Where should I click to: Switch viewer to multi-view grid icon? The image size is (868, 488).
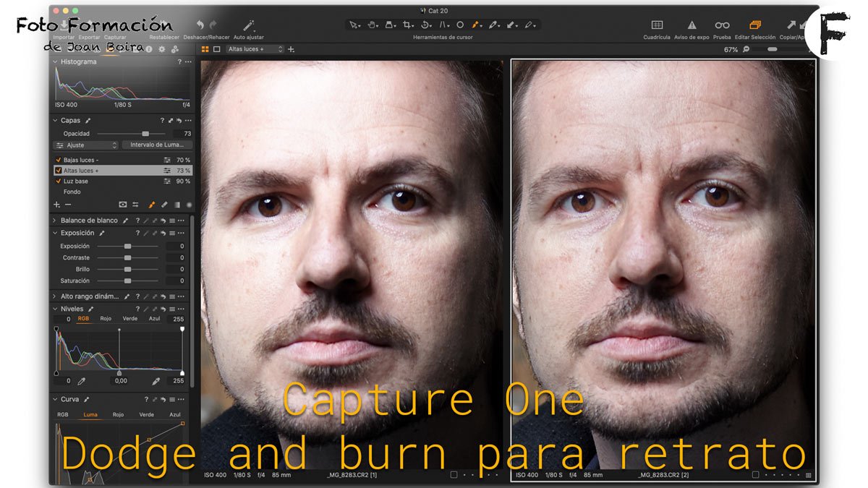coord(205,49)
